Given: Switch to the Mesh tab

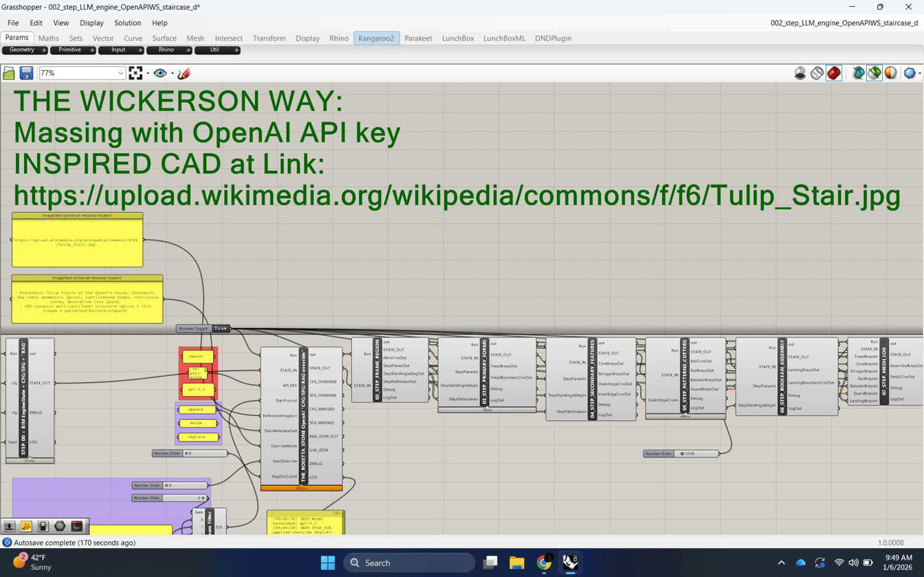Looking at the screenshot, I should pos(195,38).
